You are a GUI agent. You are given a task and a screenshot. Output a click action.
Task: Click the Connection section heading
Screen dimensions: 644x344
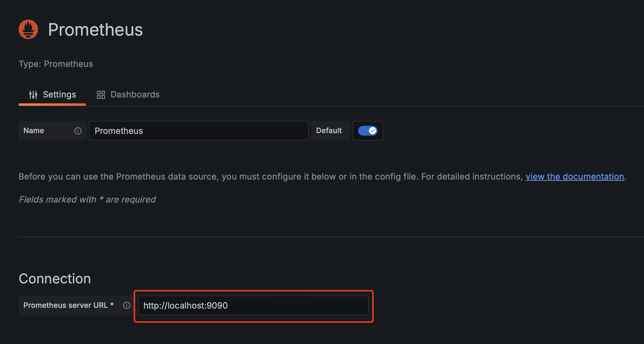(55, 279)
